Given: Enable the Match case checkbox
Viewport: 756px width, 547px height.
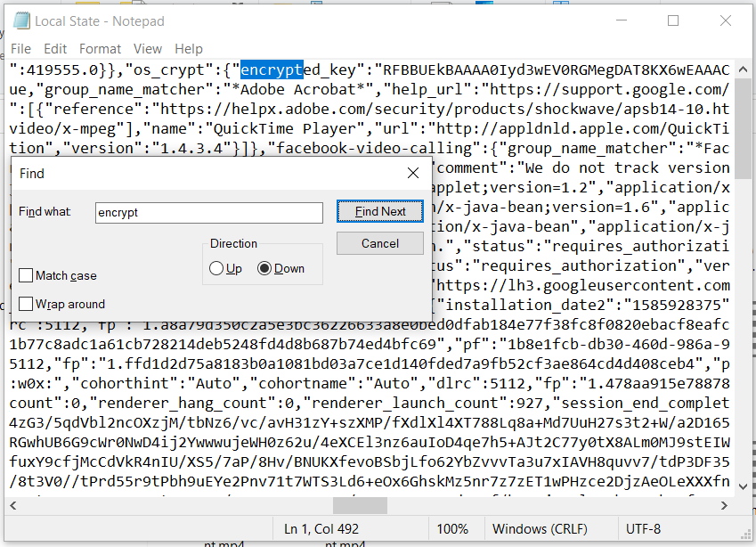Looking at the screenshot, I should [x=26, y=276].
